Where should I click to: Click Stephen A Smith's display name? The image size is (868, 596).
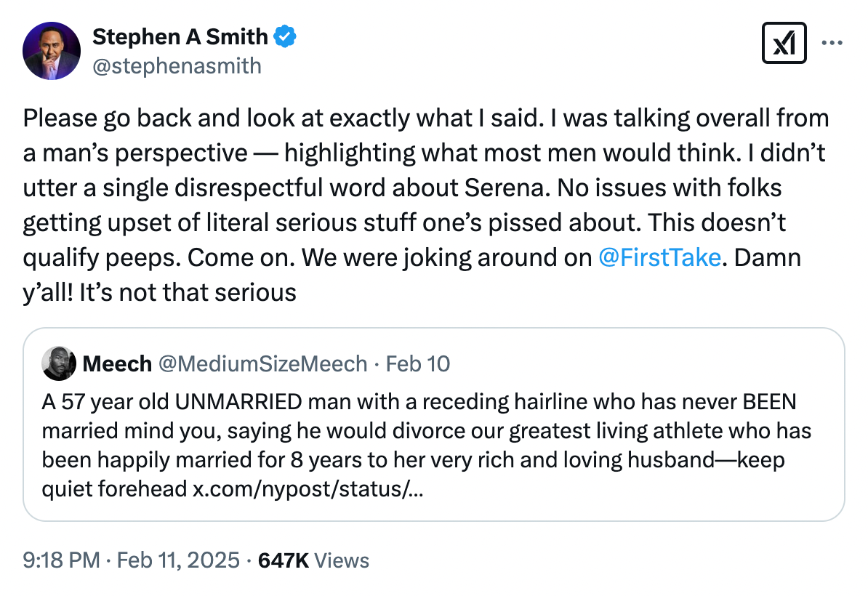pyautogui.click(x=180, y=36)
